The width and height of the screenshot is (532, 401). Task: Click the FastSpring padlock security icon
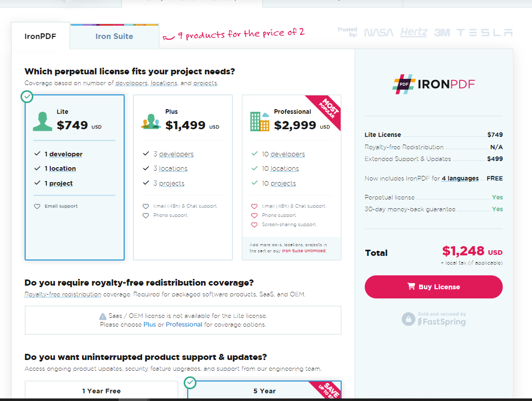(x=408, y=319)
